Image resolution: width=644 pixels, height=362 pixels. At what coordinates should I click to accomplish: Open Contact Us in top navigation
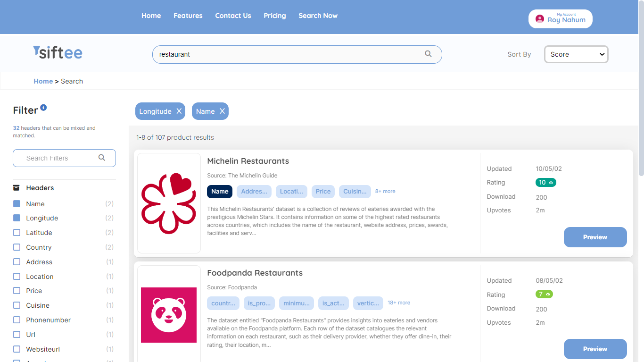coord(233,16)
